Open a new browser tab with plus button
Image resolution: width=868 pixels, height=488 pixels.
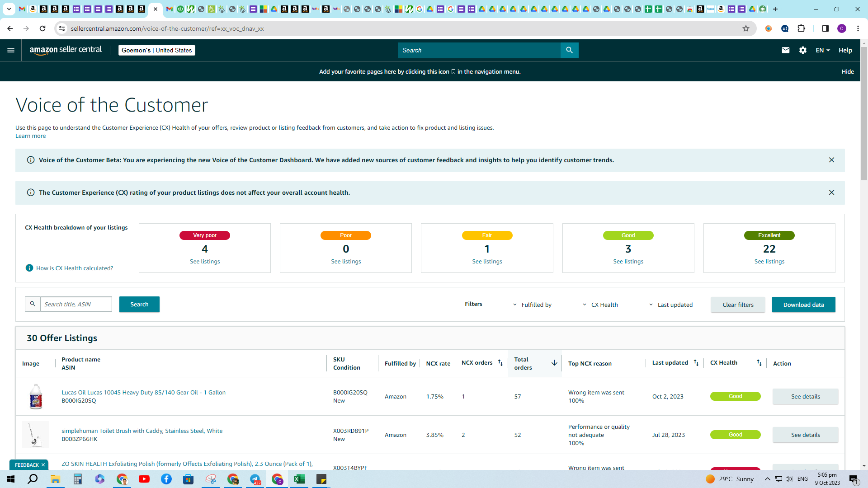(775, 9)
